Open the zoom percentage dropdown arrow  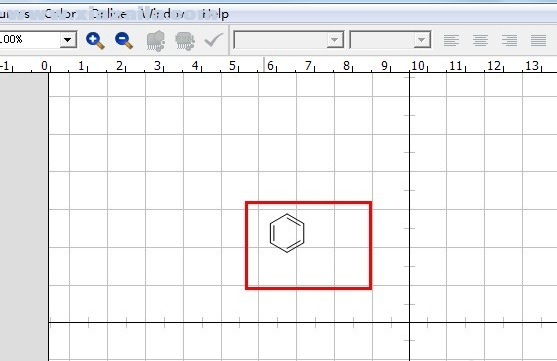pos(67,40)
